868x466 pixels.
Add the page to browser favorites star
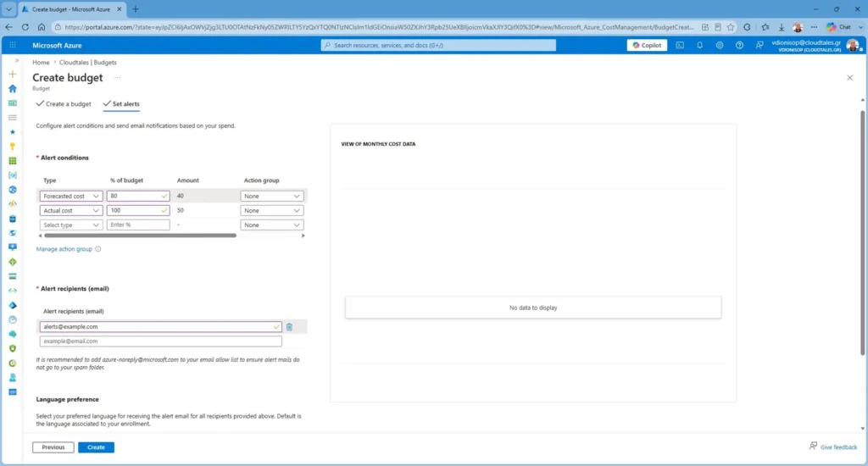[731, 27]
